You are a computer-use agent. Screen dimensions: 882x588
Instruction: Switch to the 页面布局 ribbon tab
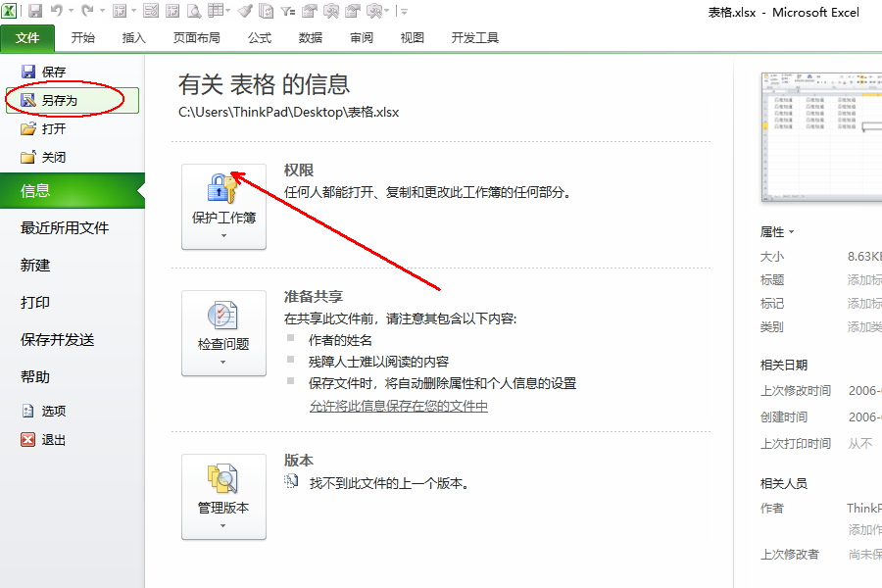[x=196, y=38]
